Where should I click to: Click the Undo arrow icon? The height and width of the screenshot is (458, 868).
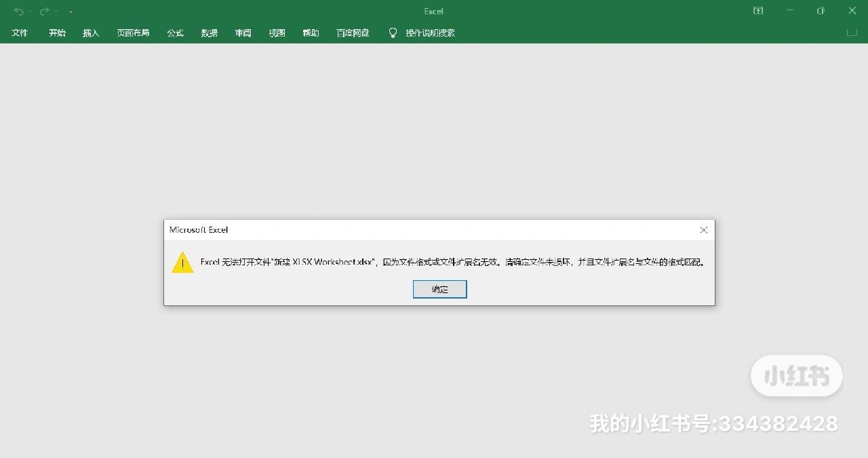(19, 12)
